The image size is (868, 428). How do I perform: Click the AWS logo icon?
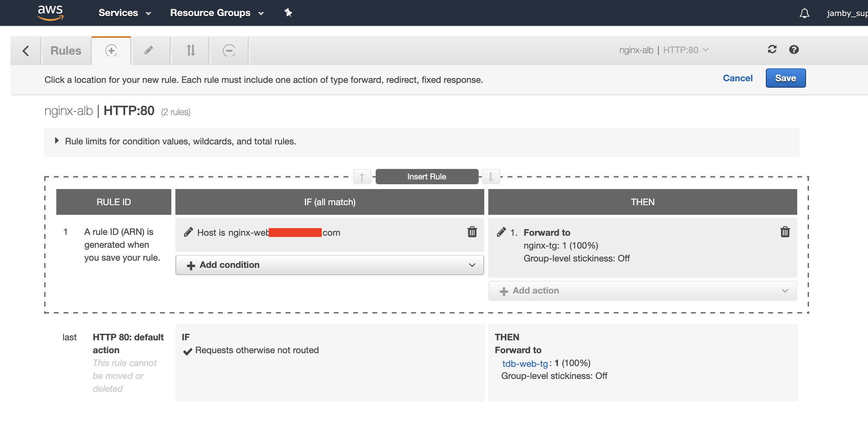50,12
